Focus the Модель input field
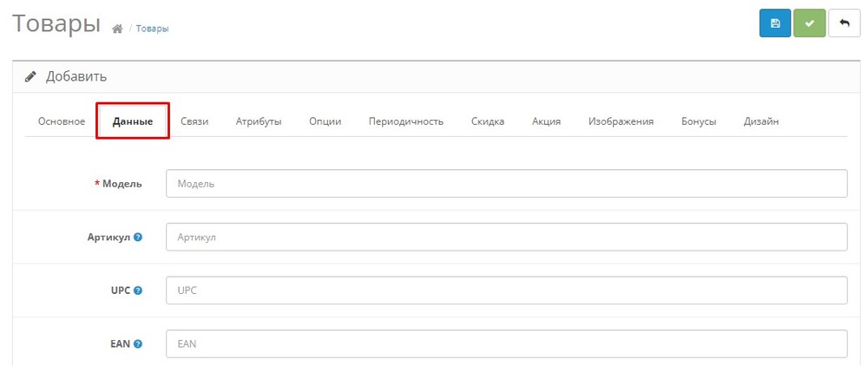Screen dimensions: 868x366 coord(507,184)
